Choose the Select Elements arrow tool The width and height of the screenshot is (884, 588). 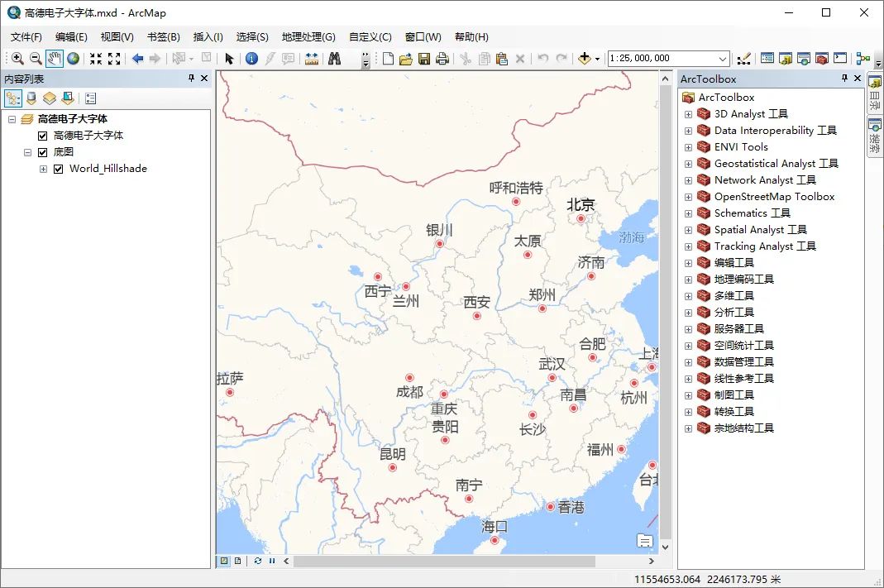(x=229, y=58)
